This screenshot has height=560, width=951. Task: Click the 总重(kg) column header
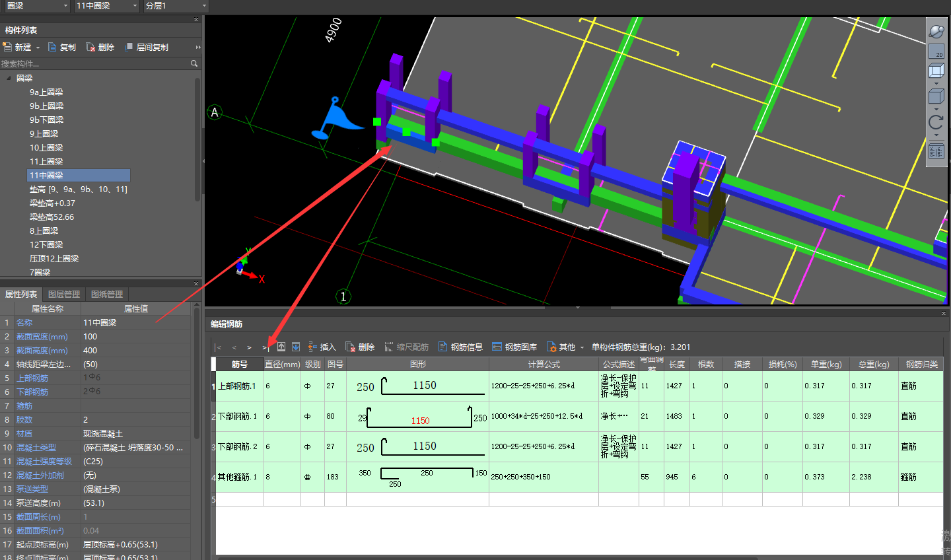click(x=874, y=365)
